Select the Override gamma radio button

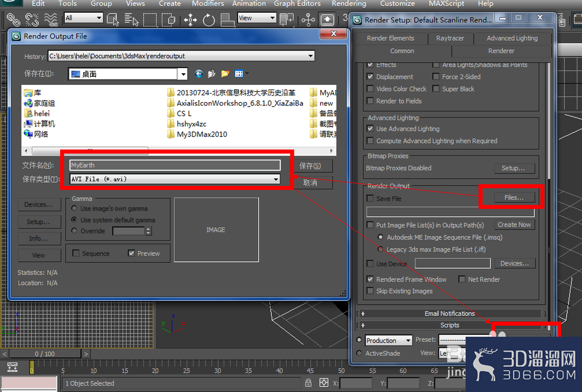click(74, 231)
